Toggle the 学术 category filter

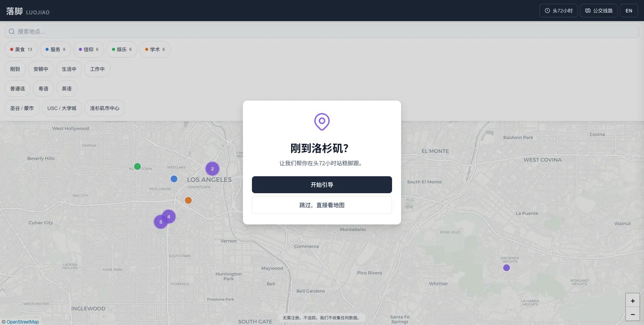pyautogui.click(x=155, y=49)
